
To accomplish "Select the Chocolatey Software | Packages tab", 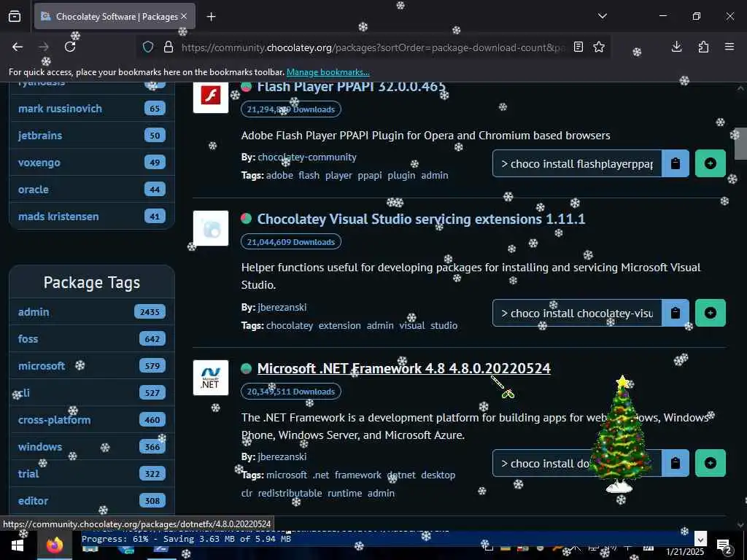I will pos(115,17).
